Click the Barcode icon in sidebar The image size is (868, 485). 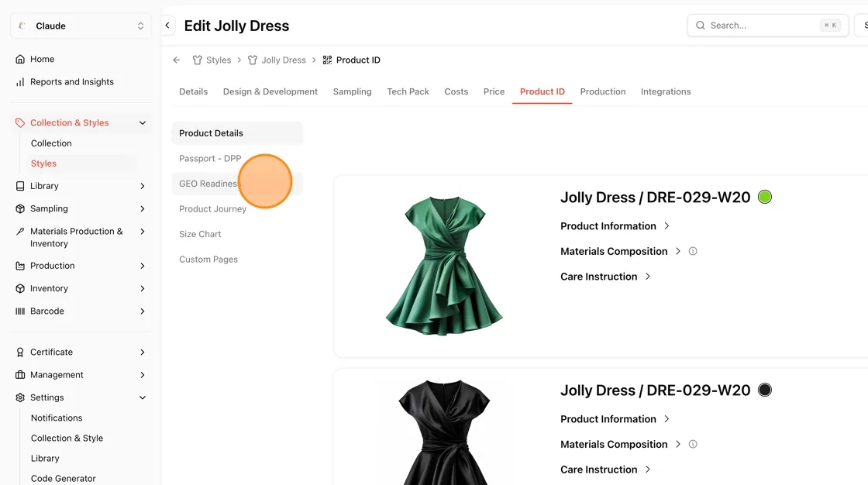tap(20, 311)
